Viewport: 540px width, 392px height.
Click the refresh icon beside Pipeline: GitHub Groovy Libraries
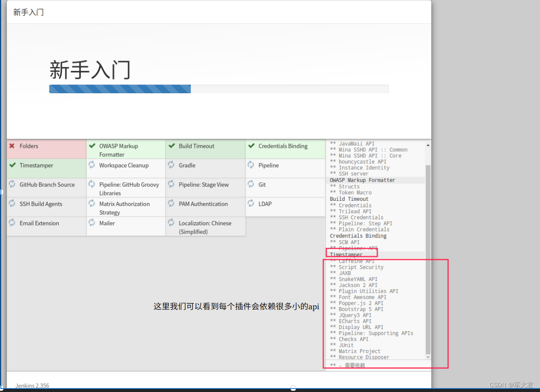pos(92,184)
